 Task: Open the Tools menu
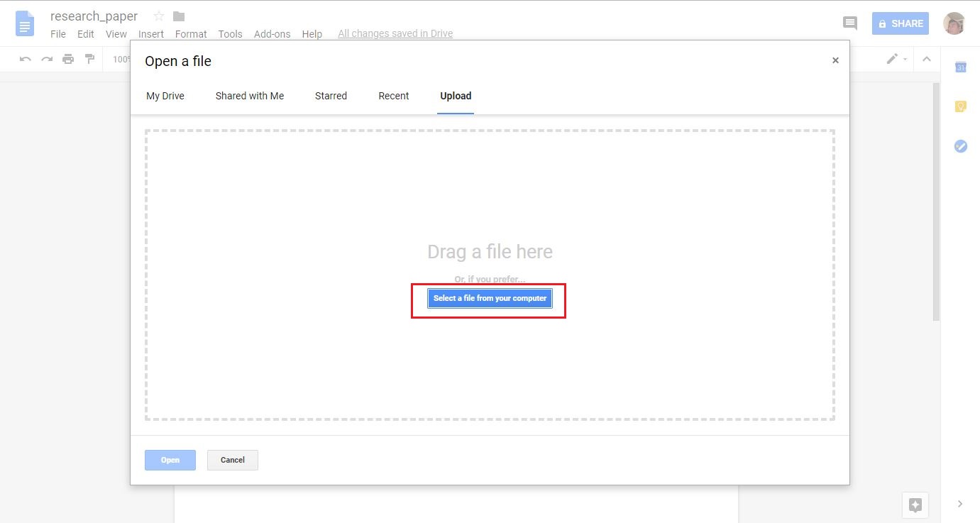click(231, 34)
